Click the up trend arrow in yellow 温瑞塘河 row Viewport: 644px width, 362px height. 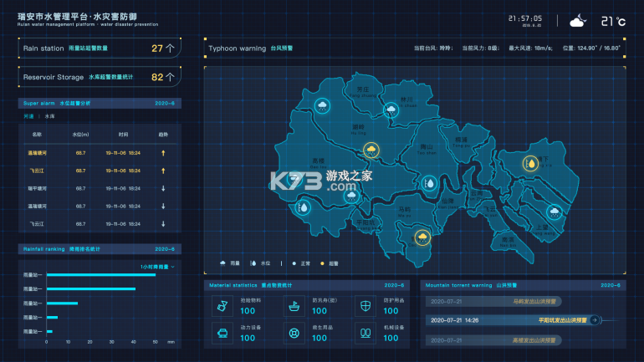click(163, 153)
